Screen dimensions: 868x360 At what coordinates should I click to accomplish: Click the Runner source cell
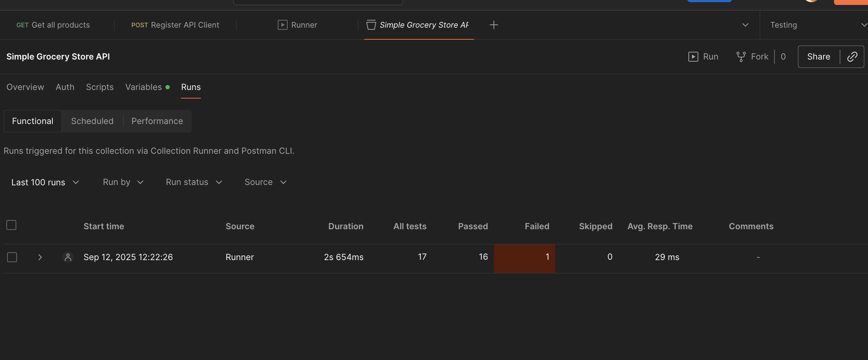[239, 257]
